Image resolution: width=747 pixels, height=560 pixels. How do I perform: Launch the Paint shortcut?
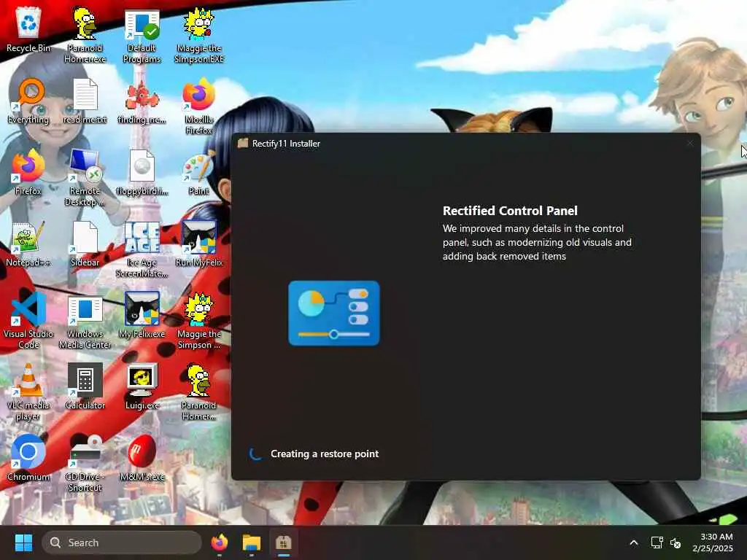point(199,172)
